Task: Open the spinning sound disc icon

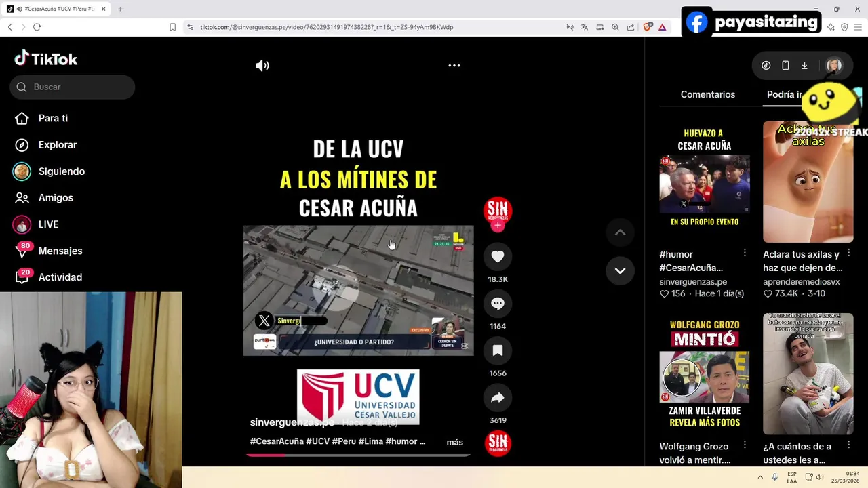Action: click(x=498, y=443)
